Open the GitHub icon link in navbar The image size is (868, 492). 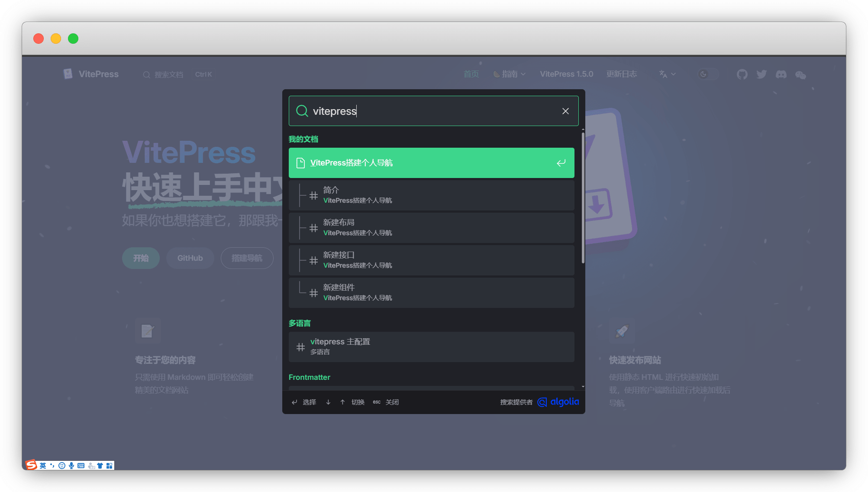742,74
